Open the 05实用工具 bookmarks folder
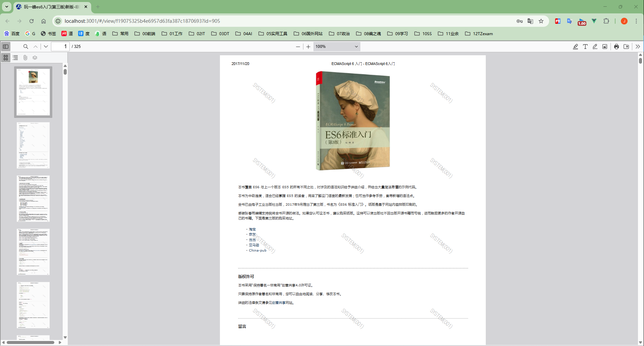644x346 pixels. (273, 33)
